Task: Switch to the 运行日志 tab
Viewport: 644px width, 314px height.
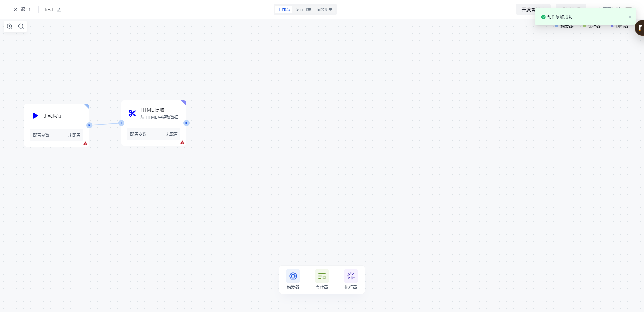Action: tap(303, 10)
